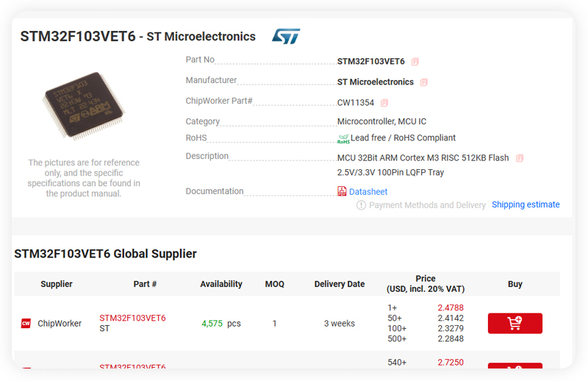
Task: Copy the part number STM32F103VET6
Action: [x=415, y=62]
